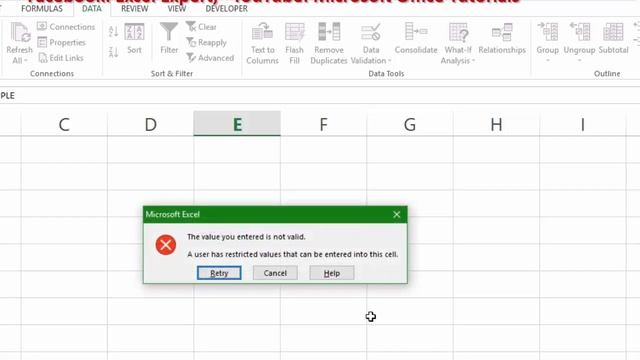Open What-If Analysis menu
640x360 pixels.
point(458,44)
